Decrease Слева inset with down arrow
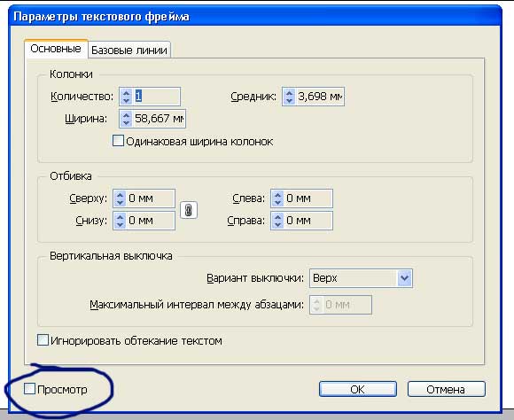This screenshot has width=514, height=420. (277, 202)
